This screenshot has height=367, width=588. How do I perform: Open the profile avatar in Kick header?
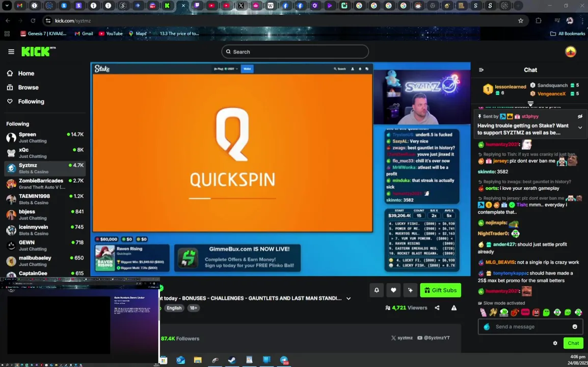(570, 52)
